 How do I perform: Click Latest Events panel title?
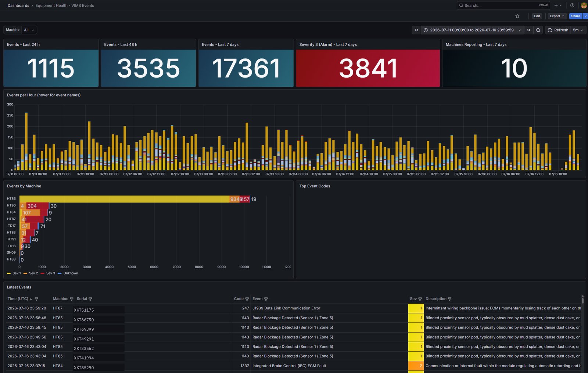pos(19,287)
